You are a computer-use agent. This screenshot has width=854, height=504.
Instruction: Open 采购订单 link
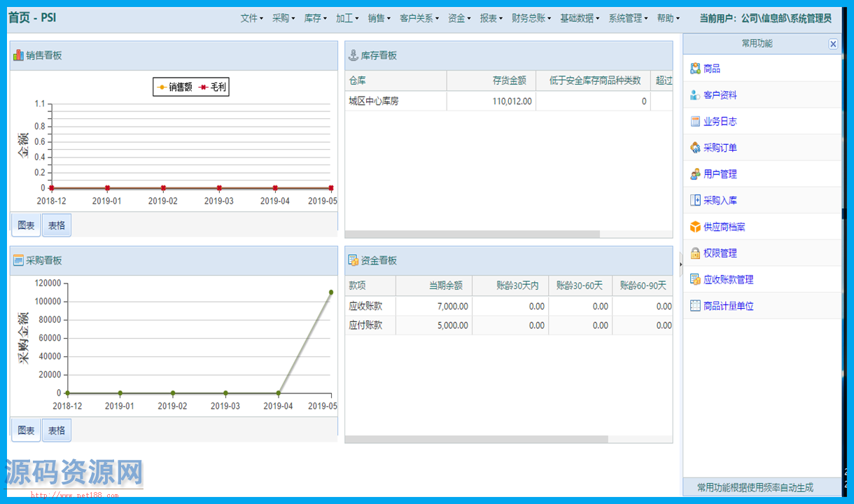tap(720, 148)
